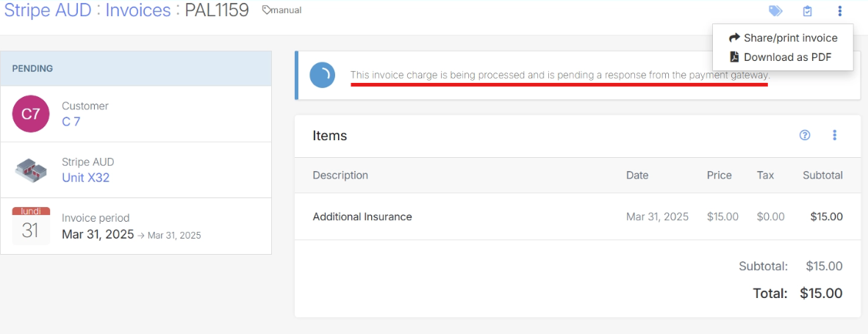Open the header three-dot more menu

click(840, 10)
